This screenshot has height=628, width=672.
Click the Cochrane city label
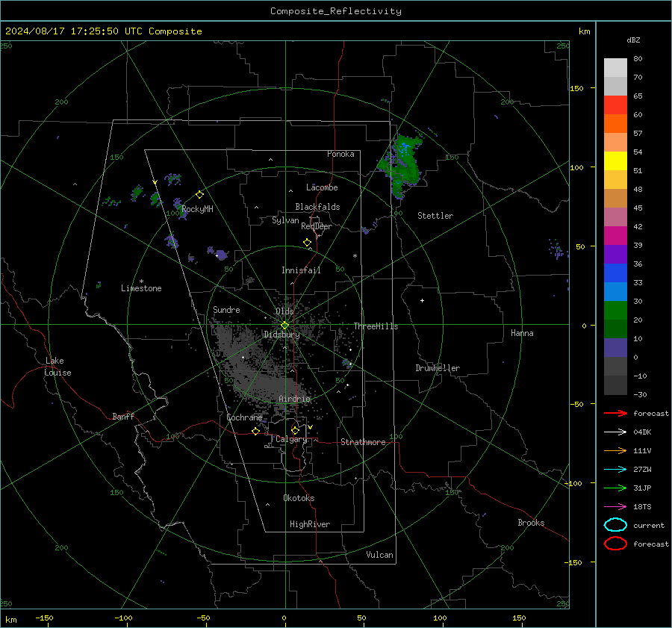[244, 417]
